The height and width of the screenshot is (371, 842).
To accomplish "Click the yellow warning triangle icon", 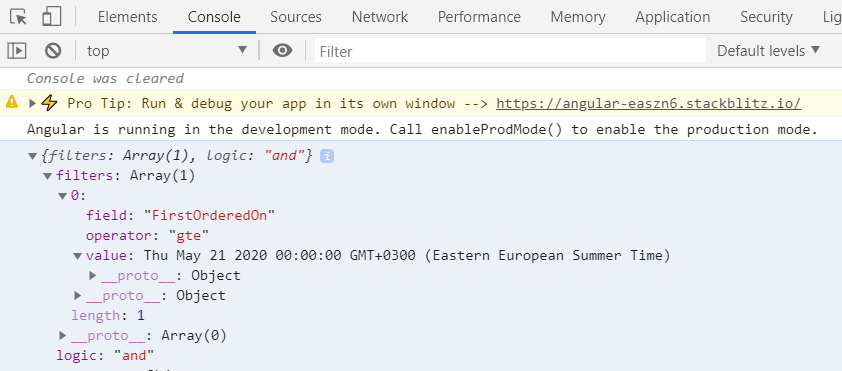I will point(12,102).
